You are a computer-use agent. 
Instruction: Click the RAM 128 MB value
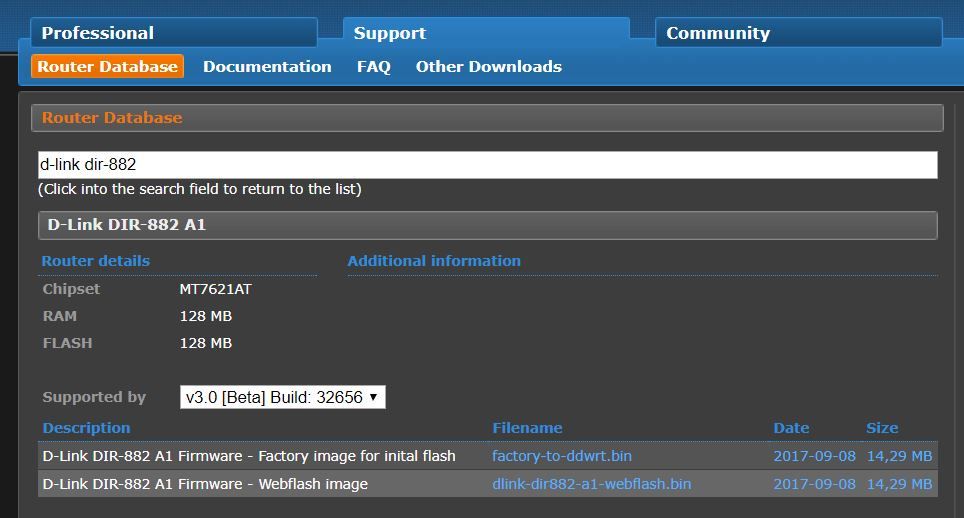pos(206,316)
